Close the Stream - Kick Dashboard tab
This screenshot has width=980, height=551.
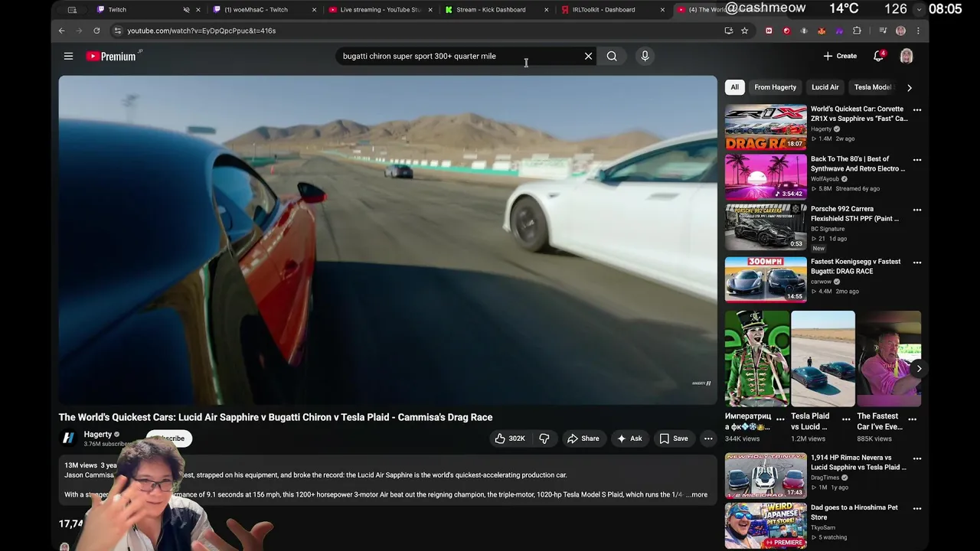click(546, 10)
